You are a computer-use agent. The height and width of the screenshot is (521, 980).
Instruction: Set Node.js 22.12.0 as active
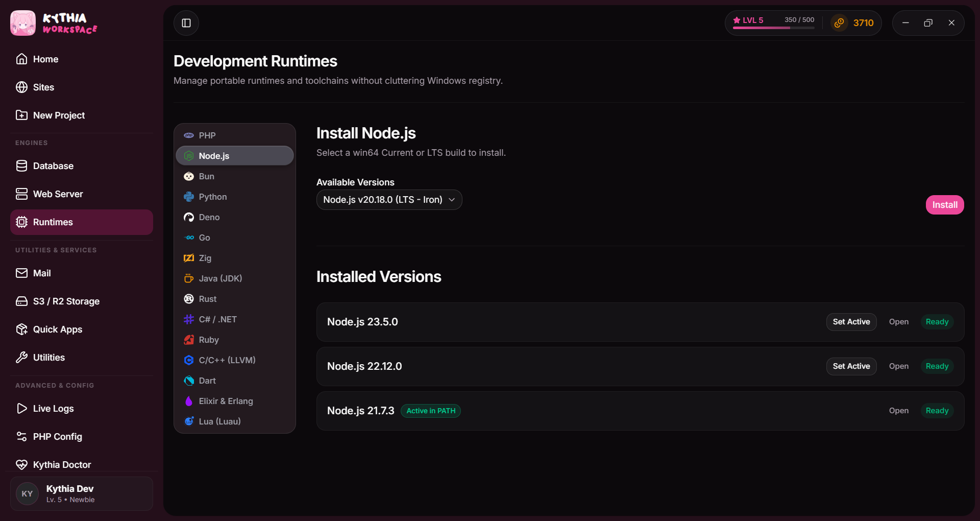(x=851, y=366)
